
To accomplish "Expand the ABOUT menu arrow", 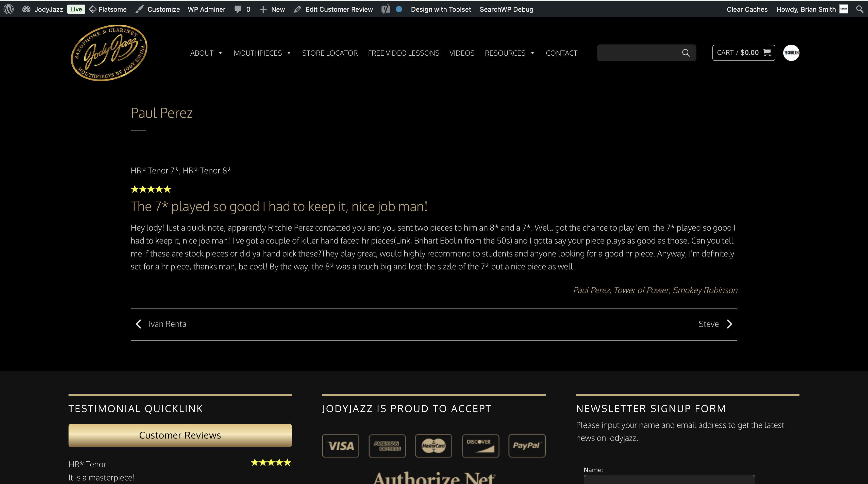I will tap(220, 53).
